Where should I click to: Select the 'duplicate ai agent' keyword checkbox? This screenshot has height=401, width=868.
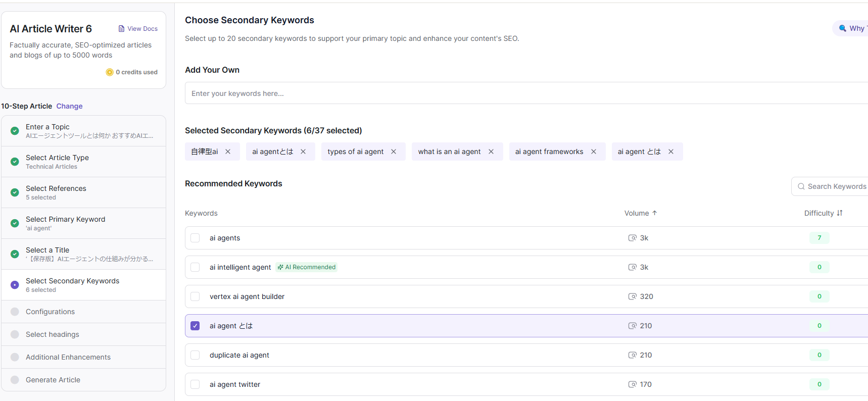click(x=195, y=355)
